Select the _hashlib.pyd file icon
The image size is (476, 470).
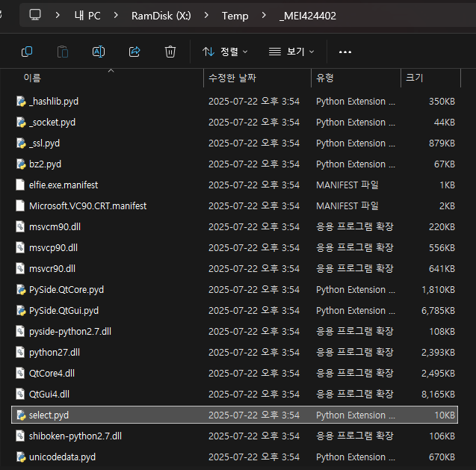click(x=21, y=102)
